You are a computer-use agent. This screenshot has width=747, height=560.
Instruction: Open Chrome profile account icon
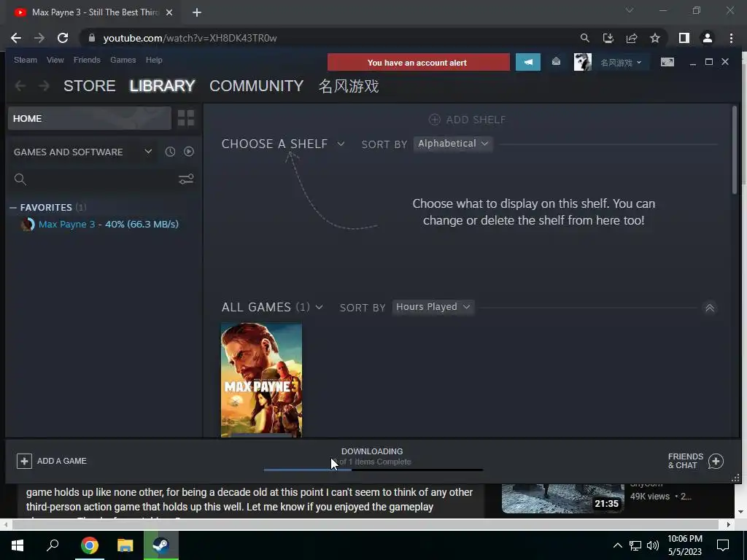(708, 38)
